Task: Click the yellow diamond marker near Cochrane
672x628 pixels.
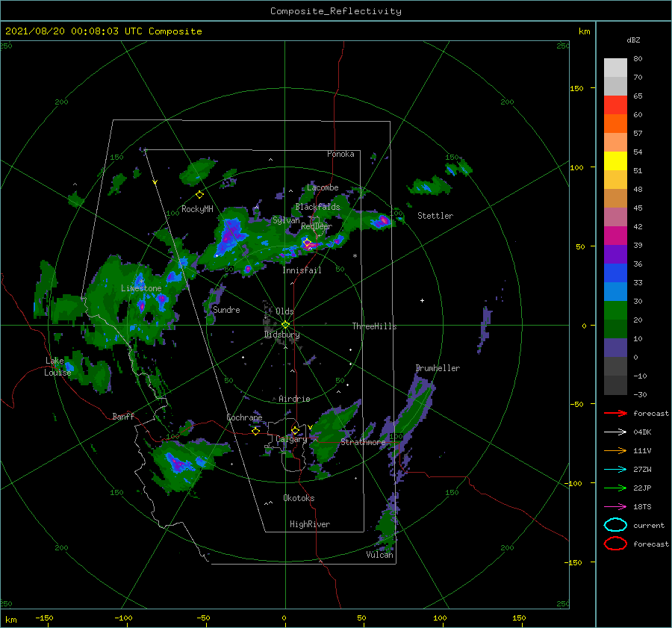Action: click(255, 432)
